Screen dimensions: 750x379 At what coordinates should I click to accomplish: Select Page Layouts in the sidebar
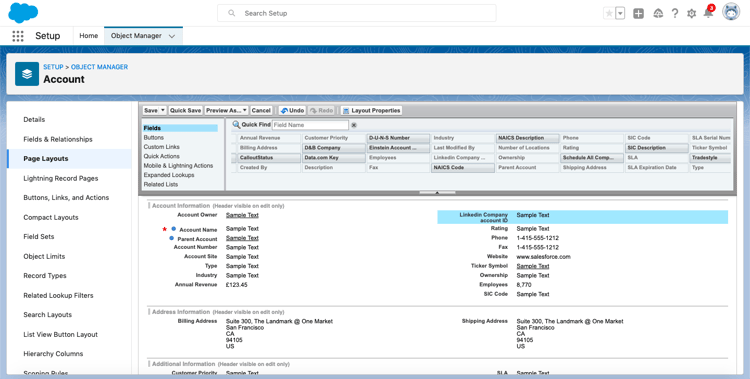[x=69, y=158]
